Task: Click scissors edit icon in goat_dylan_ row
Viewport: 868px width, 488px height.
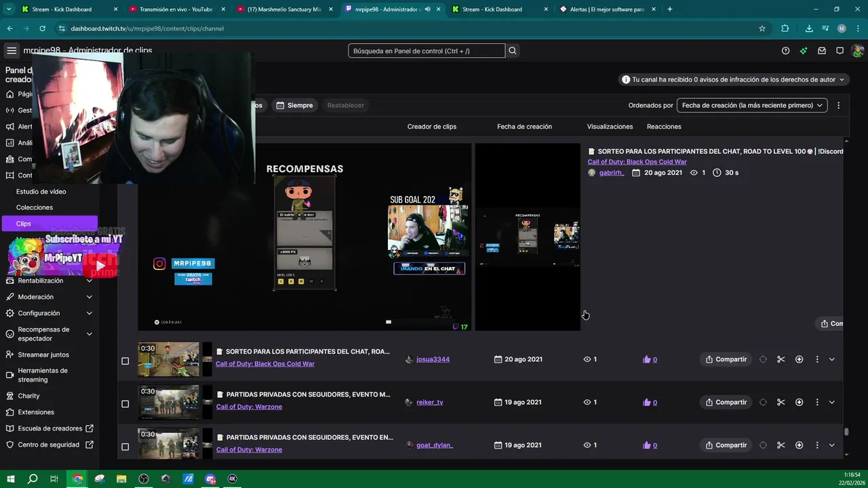Action: [781, 445]
